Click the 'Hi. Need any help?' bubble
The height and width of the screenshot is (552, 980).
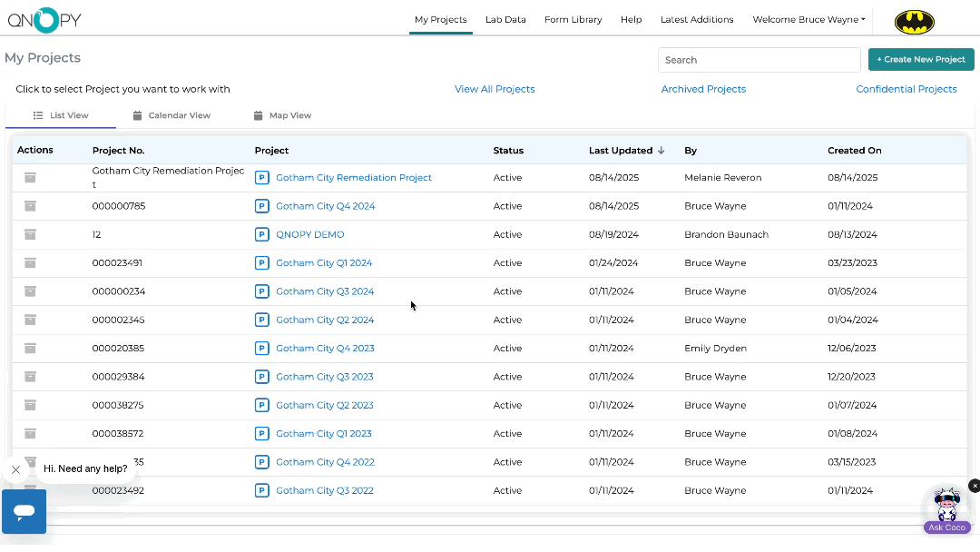point(85,468)
